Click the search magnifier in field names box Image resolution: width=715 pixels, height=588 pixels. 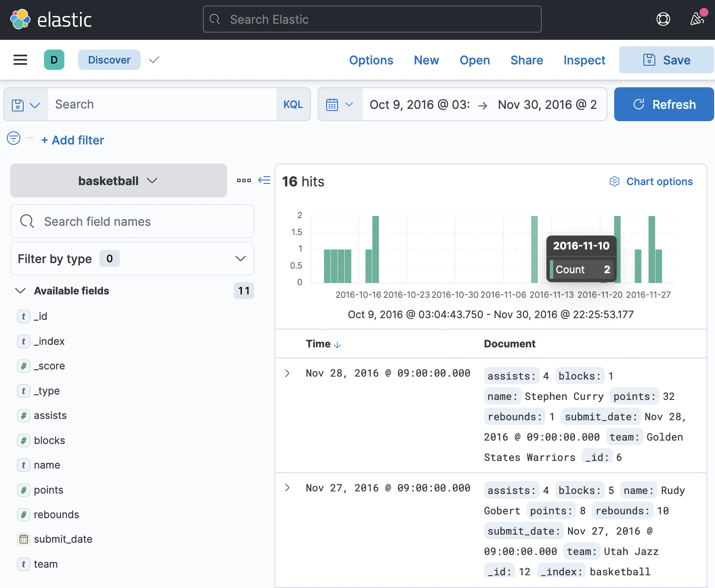[x=27, y=221]
